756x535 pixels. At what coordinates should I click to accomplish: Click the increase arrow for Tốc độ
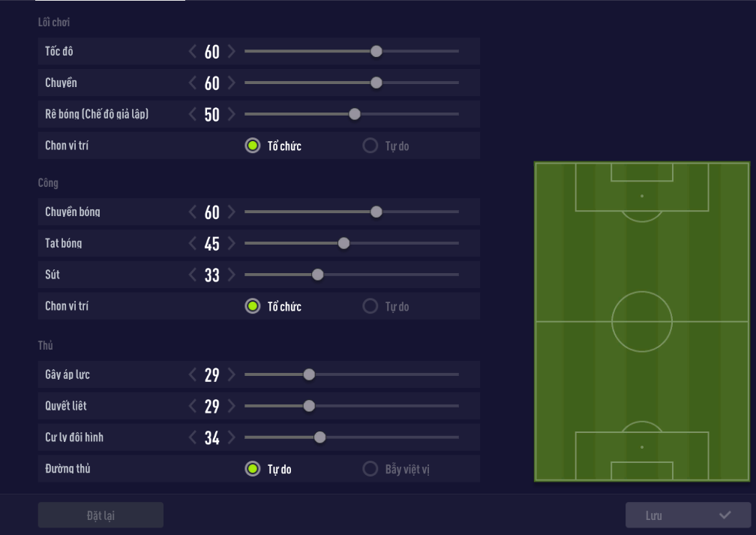coord(231,52)
